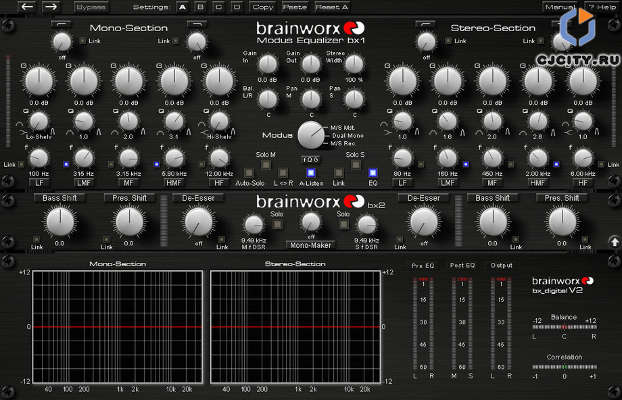
Task: Click the left Bass Shift knob
Action: [60, 221]
